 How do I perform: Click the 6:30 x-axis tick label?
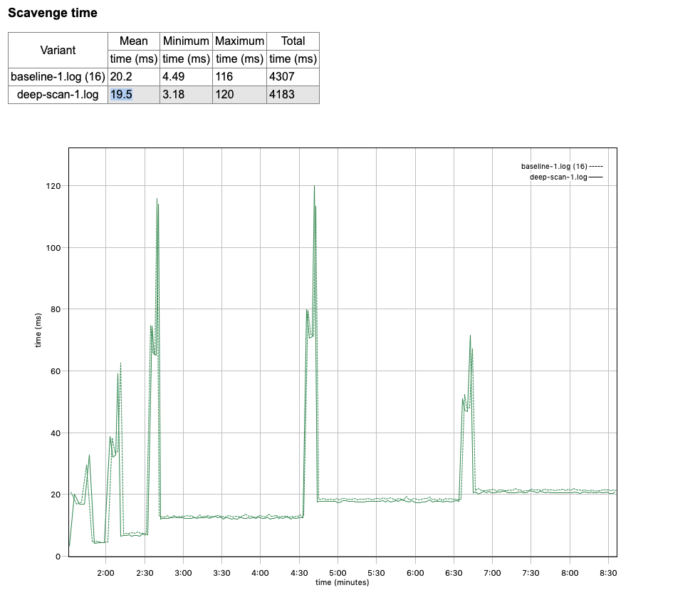tap(454, 573)
